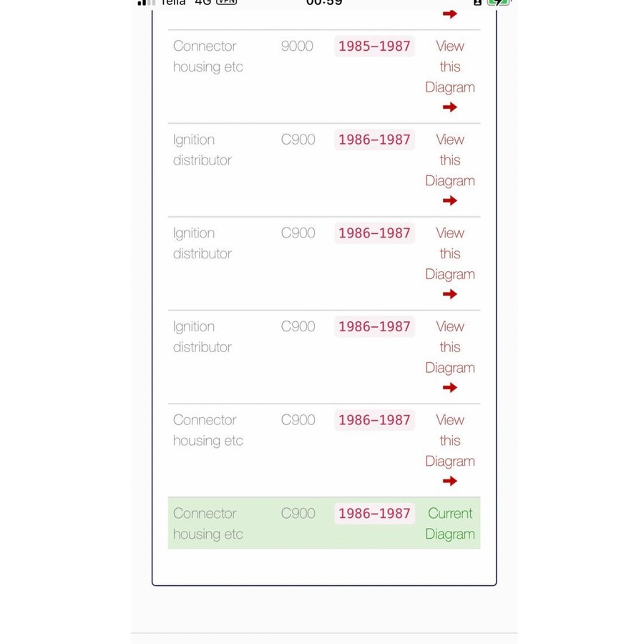This screenshot has width=644, height=644.
Task: Click the partially visible red arrow at top
Action: pyautogui.click(x=449, y=14)
